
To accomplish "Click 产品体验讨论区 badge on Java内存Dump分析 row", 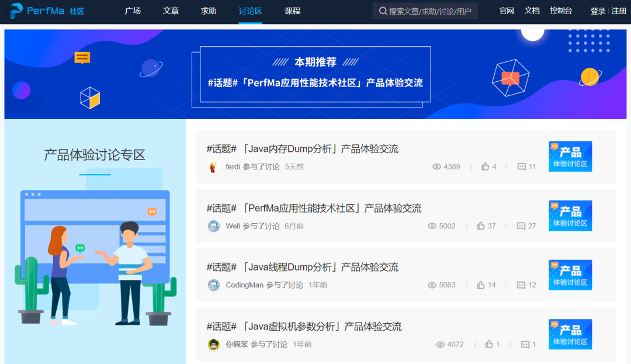I will 570,157.
